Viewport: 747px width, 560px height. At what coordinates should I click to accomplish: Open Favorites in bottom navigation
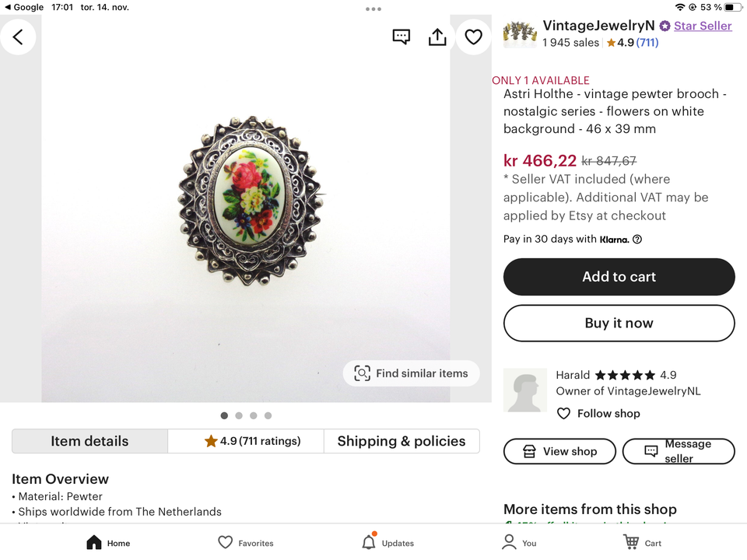(245, 542)
